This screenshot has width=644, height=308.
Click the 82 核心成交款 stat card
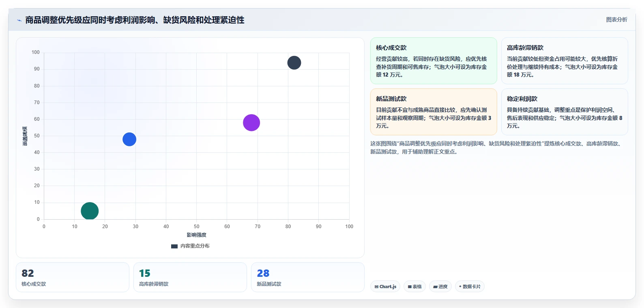click(73, 277)
